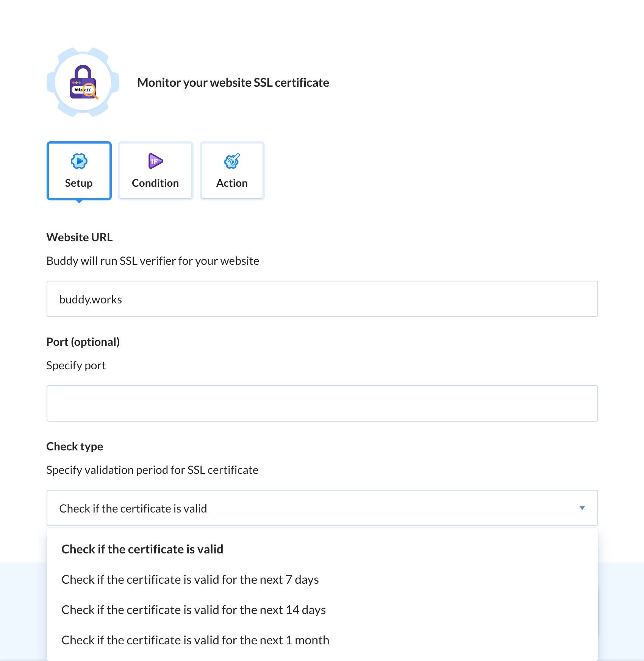Focus the empty Port input field
This screenshot has height=661, width=644.
pos(322,403)
